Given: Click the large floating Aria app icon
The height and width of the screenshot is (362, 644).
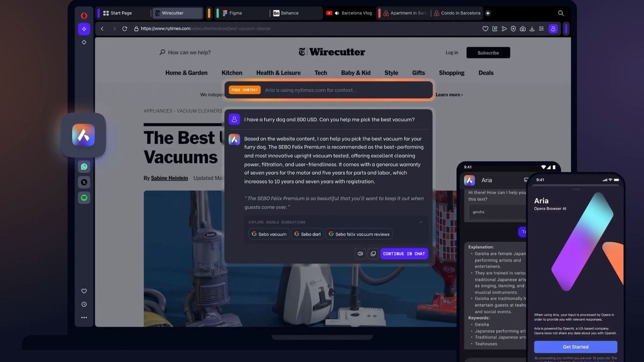Looking at the screenshot, I should (x=84, y=135).
